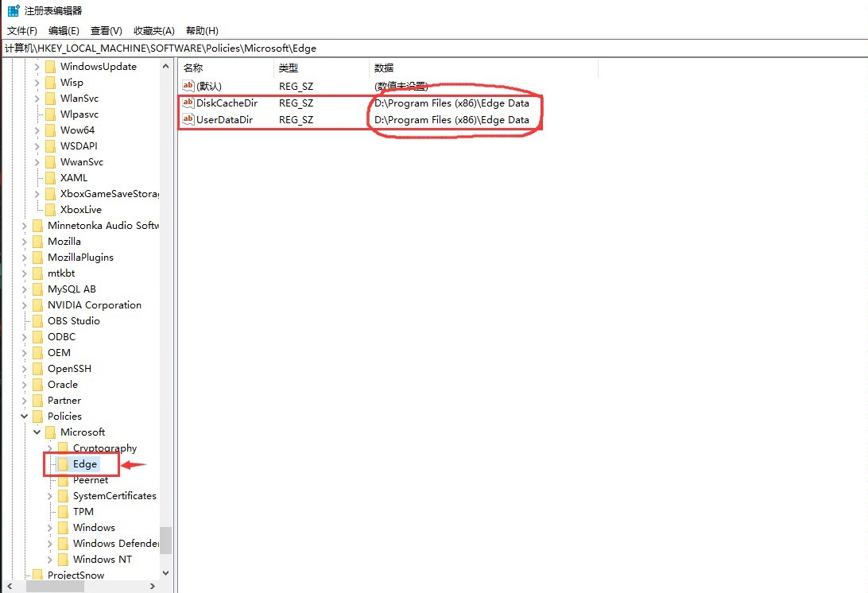Select the TPM folder icon
Viewport: 868px width, 593px height.
point(63,512)
